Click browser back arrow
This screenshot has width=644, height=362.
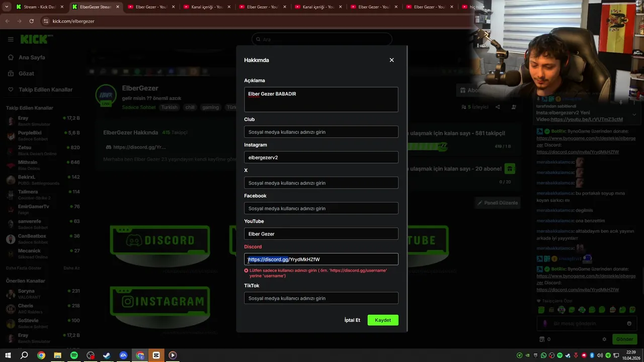[7, 21]
